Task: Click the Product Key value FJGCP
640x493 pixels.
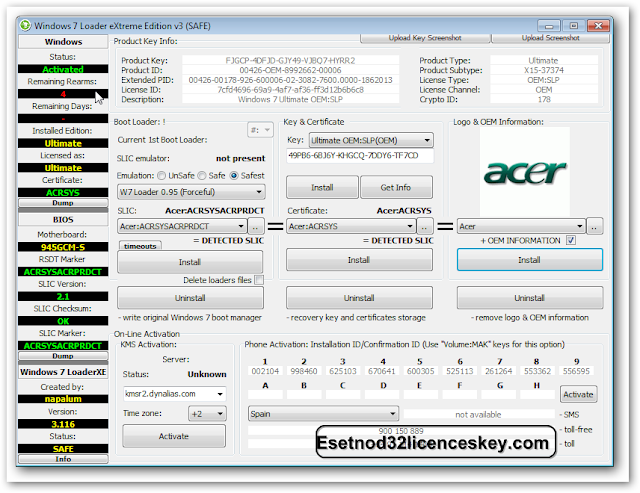Action: [x=290, y=60]
